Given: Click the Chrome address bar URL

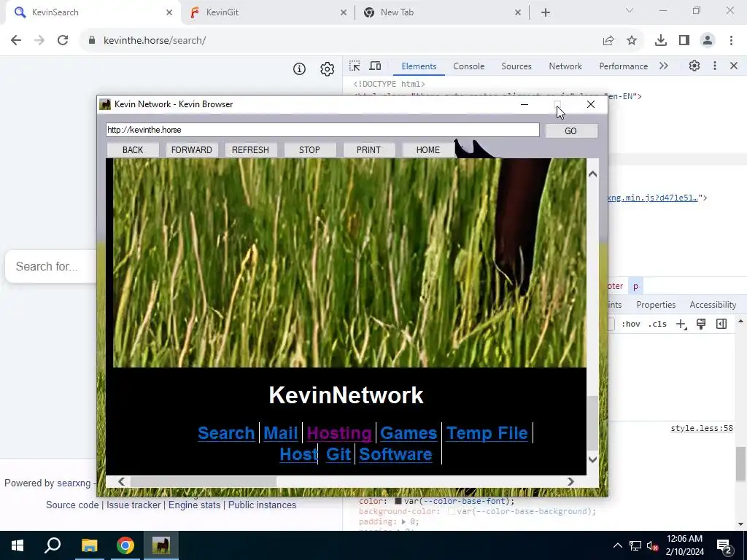Looking at the screenshot, I should (155, 41).
